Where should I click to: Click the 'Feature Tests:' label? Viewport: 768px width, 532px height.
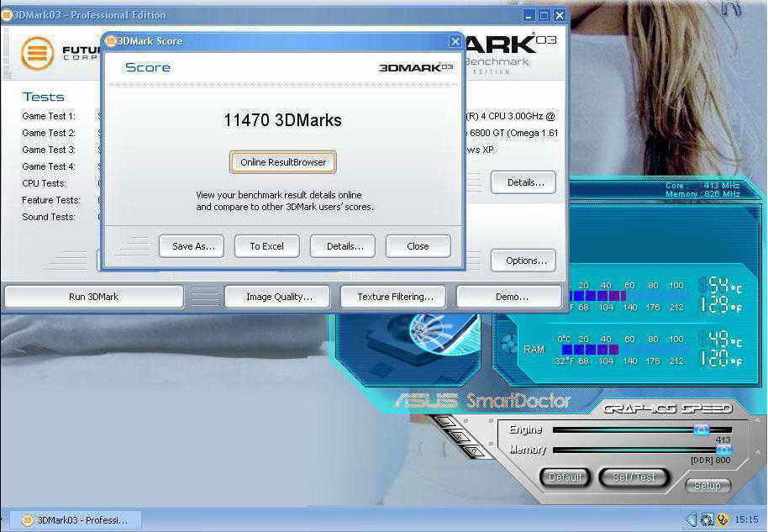click(x=51, y=200)
